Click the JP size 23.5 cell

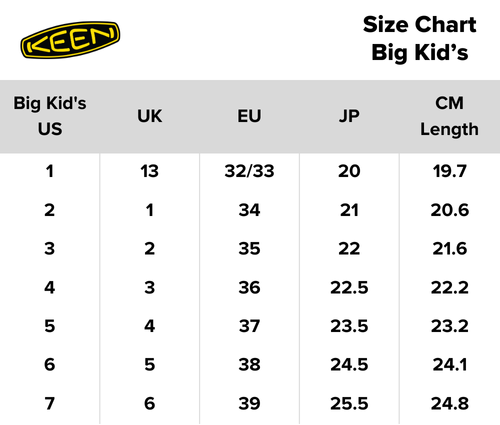point(349,326)
